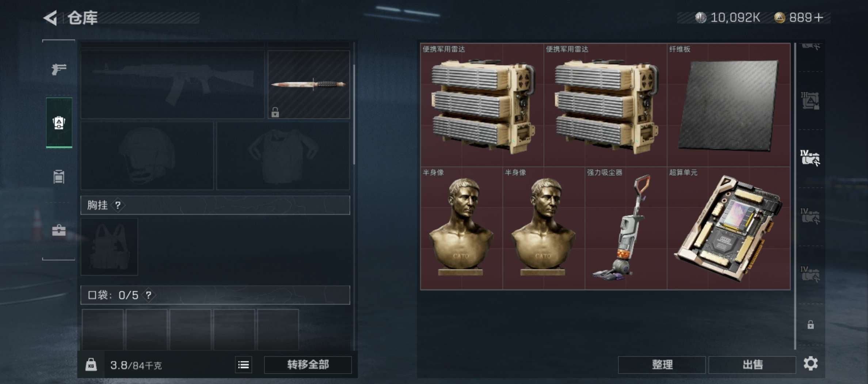Screen dimensions: 868x384
Task: Click the locked knife slot
Action: click(309, 84)
